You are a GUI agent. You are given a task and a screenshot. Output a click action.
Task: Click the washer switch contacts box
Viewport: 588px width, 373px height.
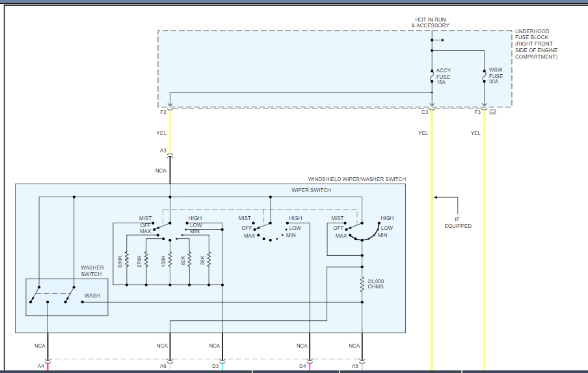[x=66, y=297]
